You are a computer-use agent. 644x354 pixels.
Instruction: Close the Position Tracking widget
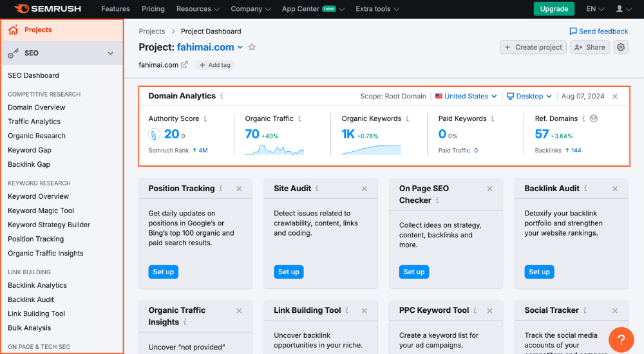(x=239, y=189)
